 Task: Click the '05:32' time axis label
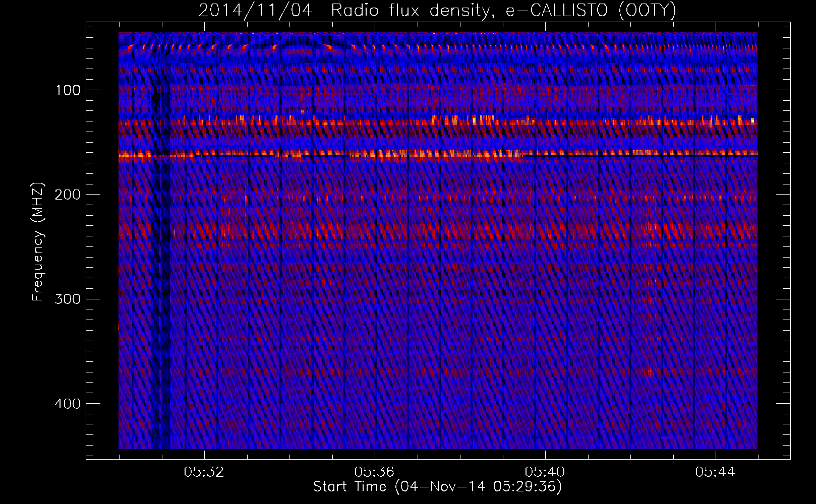click(204, 472)
